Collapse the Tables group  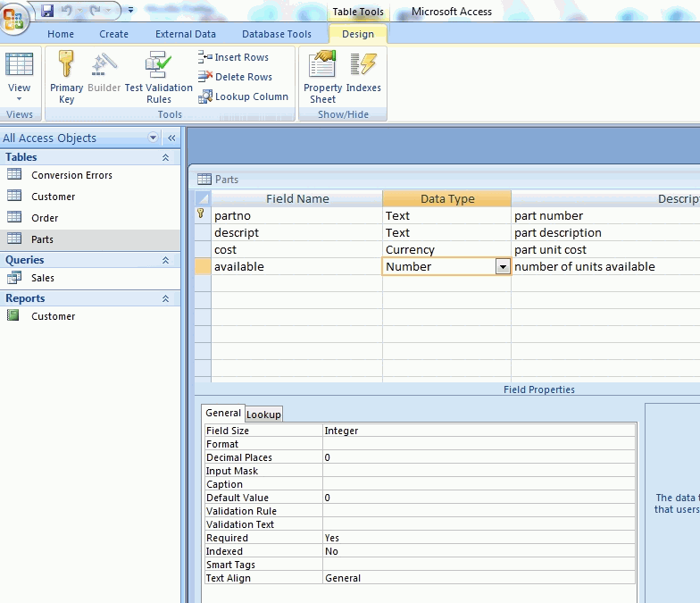(165, 157)
